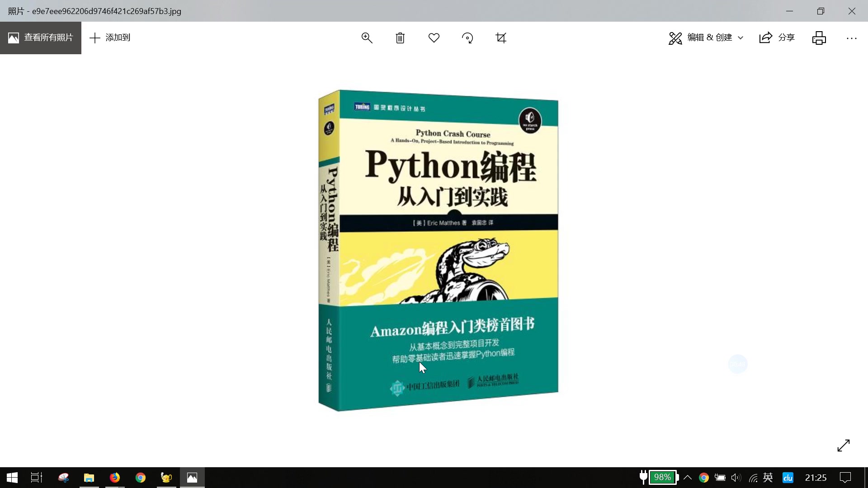
Task: Click 添加到 button
Action: point(110,38)
